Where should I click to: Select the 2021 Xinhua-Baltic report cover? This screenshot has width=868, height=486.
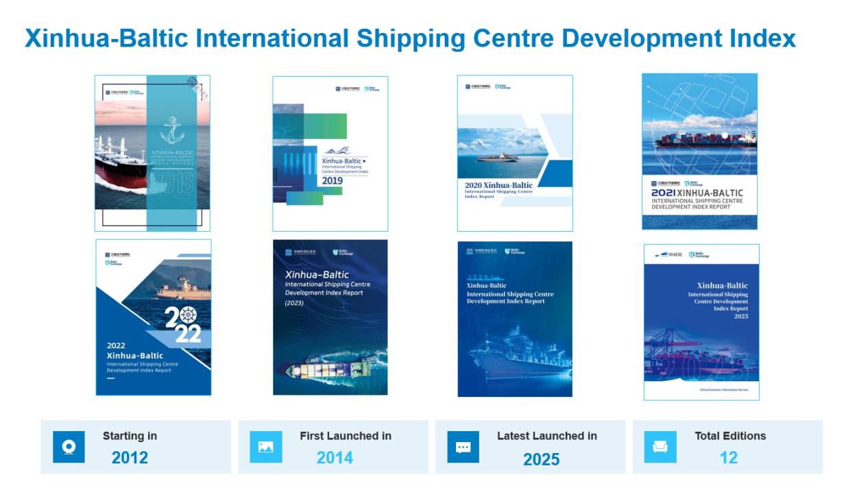[699, 151]
